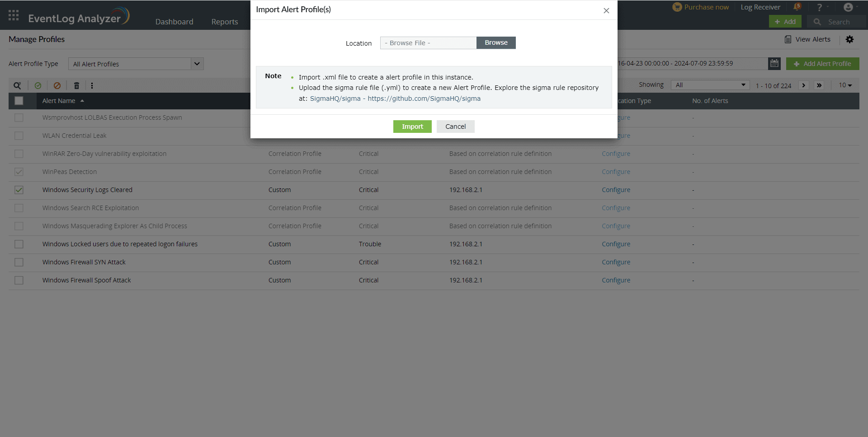Tick the select-all checkbox in table header
The width and height of the screenshot is (868, 437).
19,101
